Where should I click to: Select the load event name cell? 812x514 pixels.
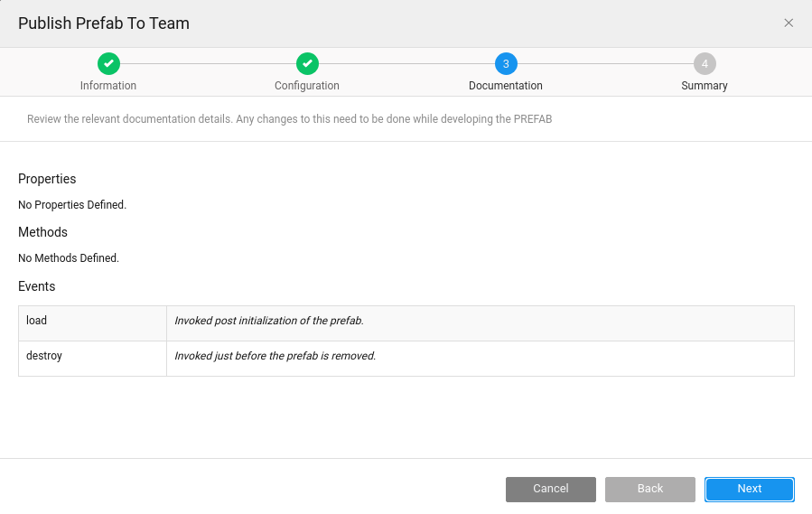[92, 322]
